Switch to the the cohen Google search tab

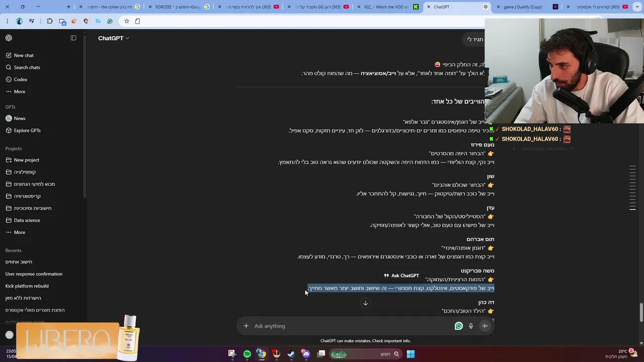pos(111,7)
